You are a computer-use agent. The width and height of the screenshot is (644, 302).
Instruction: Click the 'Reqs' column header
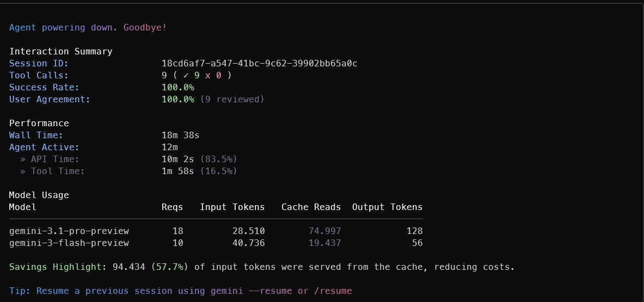173,207
